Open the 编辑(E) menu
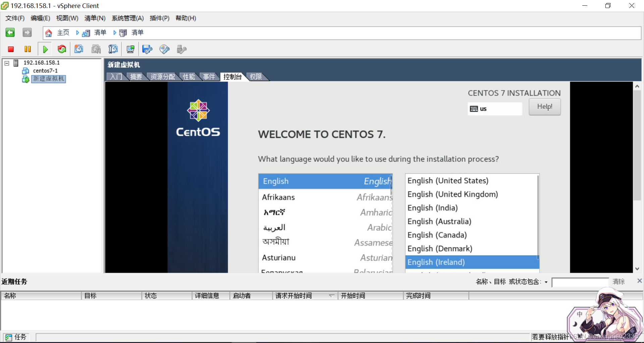Image resolution: width=644 pixels, height=343 pixels. point(40,18)
